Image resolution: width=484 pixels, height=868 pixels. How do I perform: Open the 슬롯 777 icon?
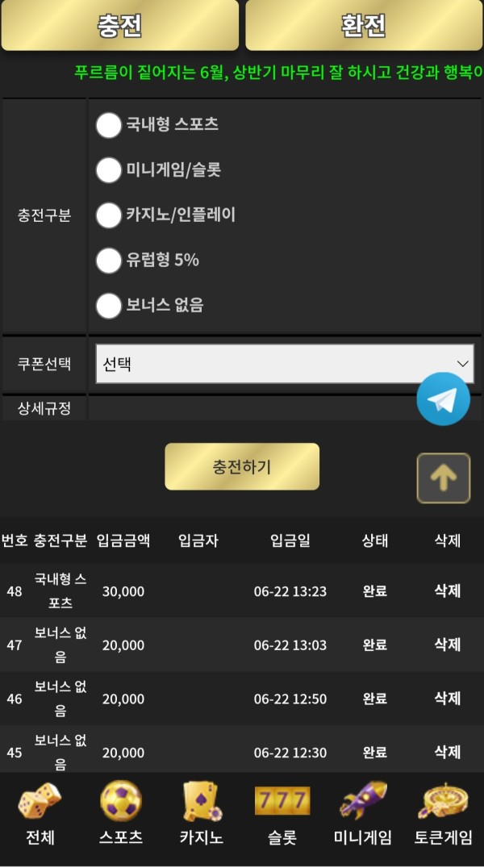[x=282, y=802]
